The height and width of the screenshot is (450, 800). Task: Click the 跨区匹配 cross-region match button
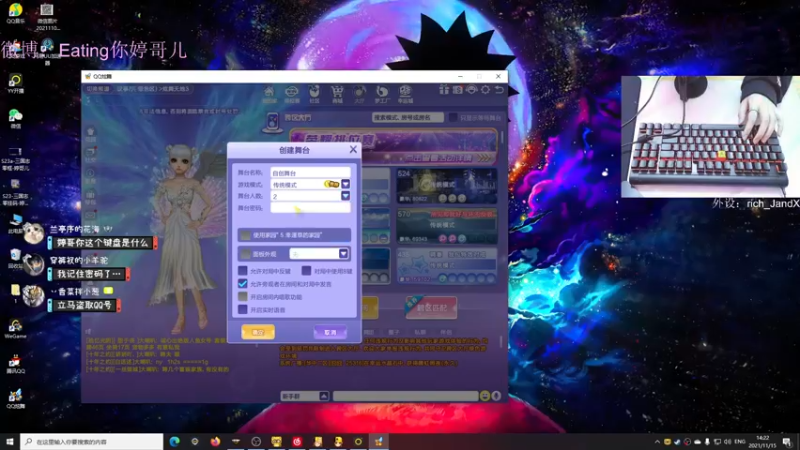(432, 308)
